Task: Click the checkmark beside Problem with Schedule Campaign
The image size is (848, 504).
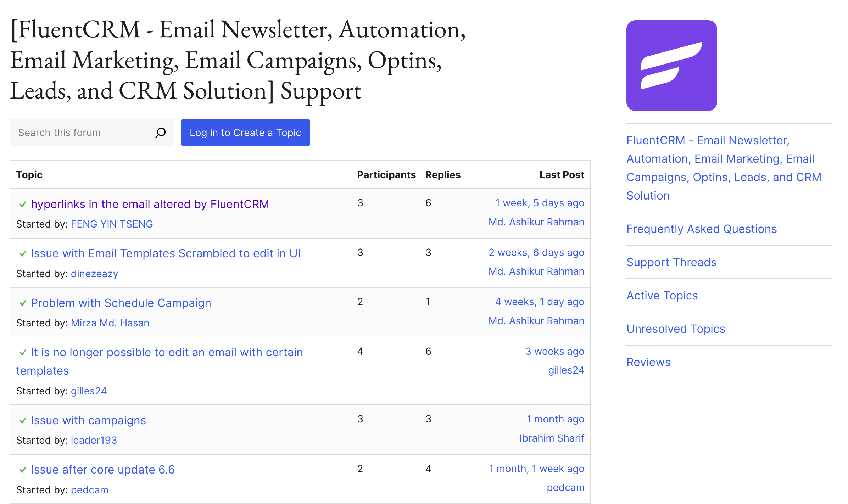Action: point(23,303)
